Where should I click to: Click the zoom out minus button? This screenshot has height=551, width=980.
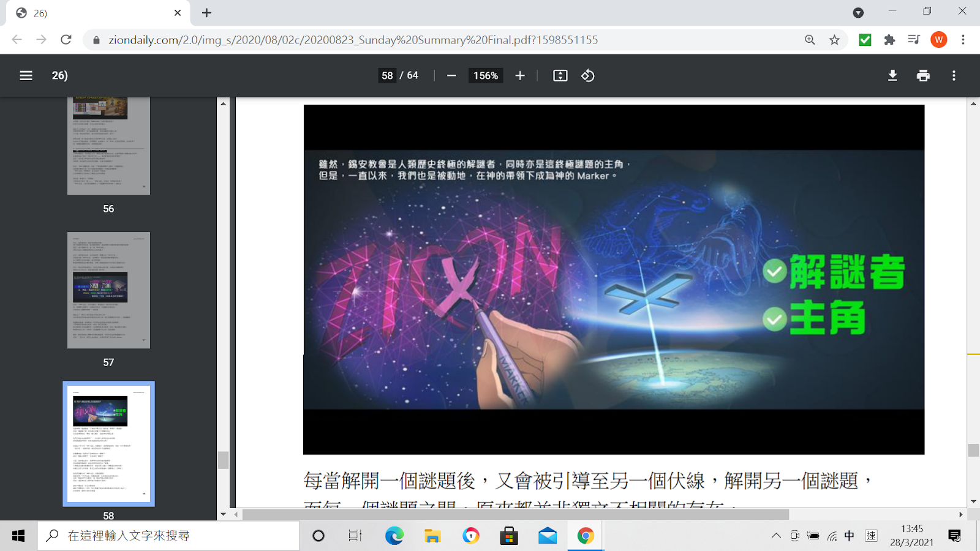451,75
